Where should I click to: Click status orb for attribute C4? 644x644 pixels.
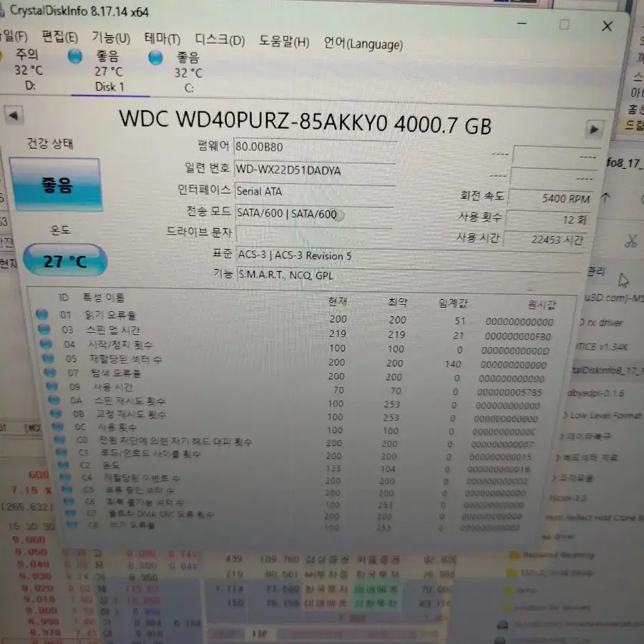pyautogui.click(x=65, y=477)
